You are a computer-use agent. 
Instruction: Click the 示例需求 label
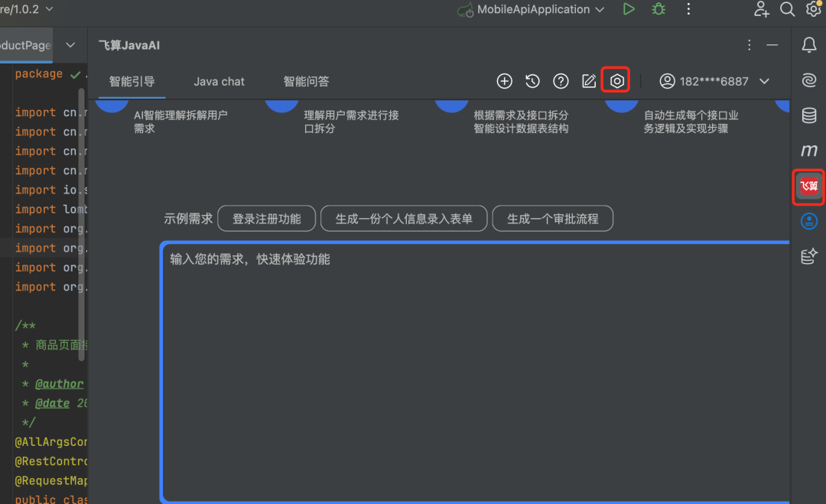pos(188,219)
